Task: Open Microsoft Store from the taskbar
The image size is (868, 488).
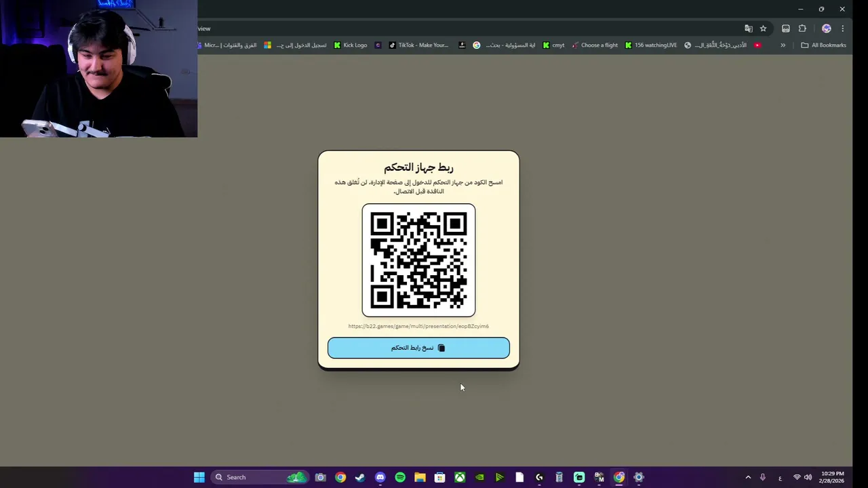Action: pos(439,477)
